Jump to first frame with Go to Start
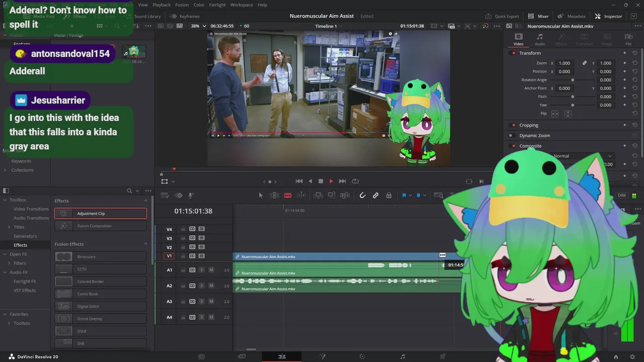 point(299,181)
